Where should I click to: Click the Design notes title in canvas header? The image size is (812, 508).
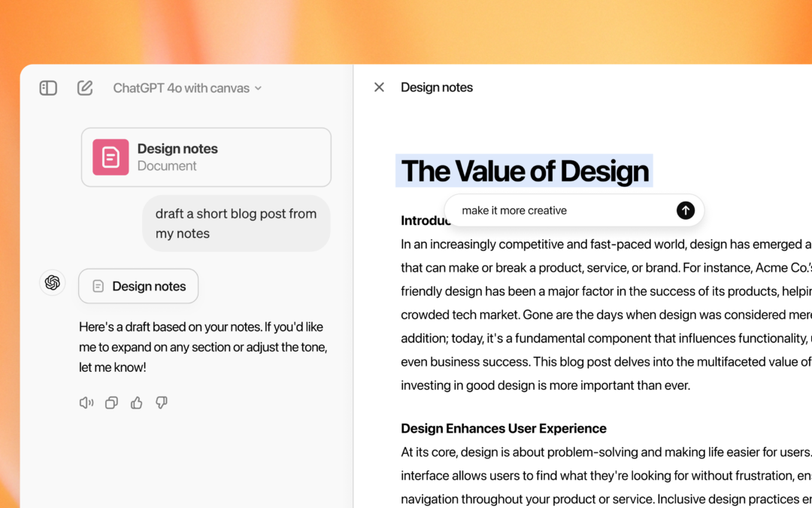(x=437, y=87)
